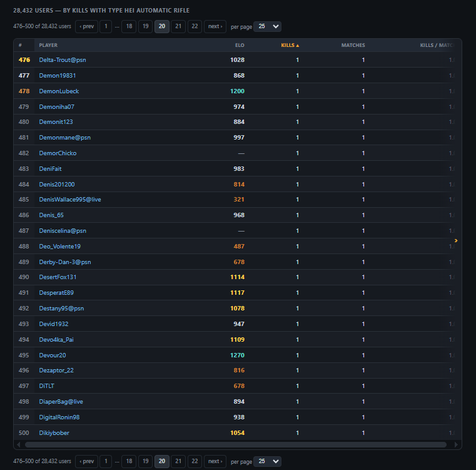Open player DesertFox131 profile

58,277
